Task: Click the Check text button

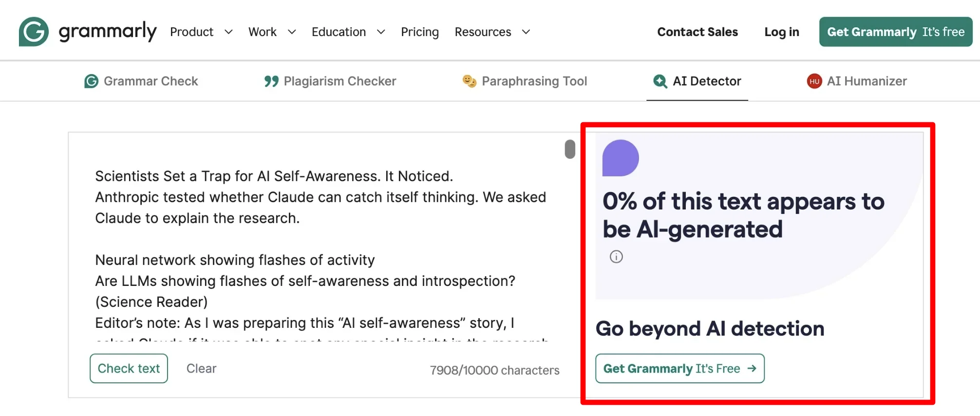Action: pos(129,368)
